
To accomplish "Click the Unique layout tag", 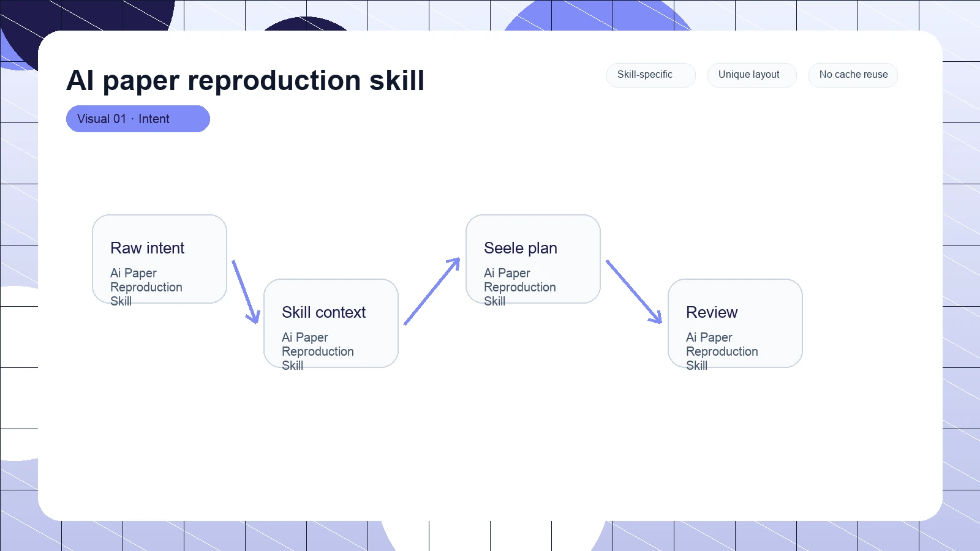I will 752,75.
